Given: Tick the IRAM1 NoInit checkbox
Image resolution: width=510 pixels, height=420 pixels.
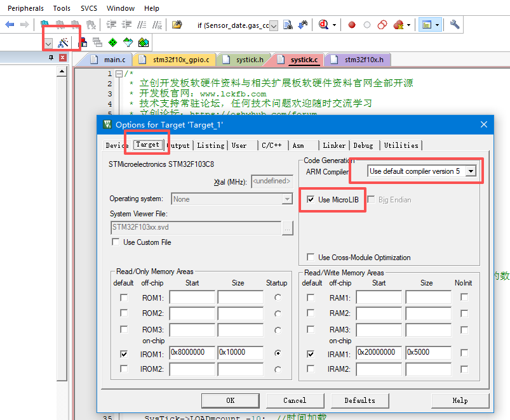Looking at the screenshot, I should pos(464,353).
